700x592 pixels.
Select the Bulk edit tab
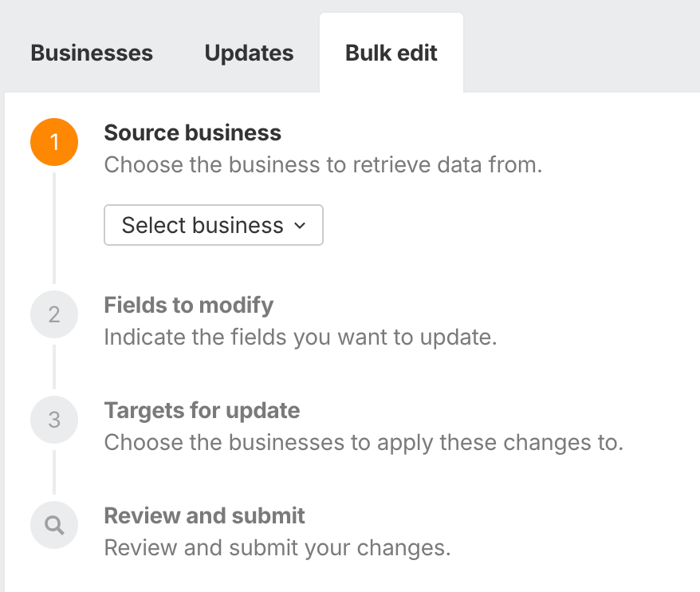(391, 53)
